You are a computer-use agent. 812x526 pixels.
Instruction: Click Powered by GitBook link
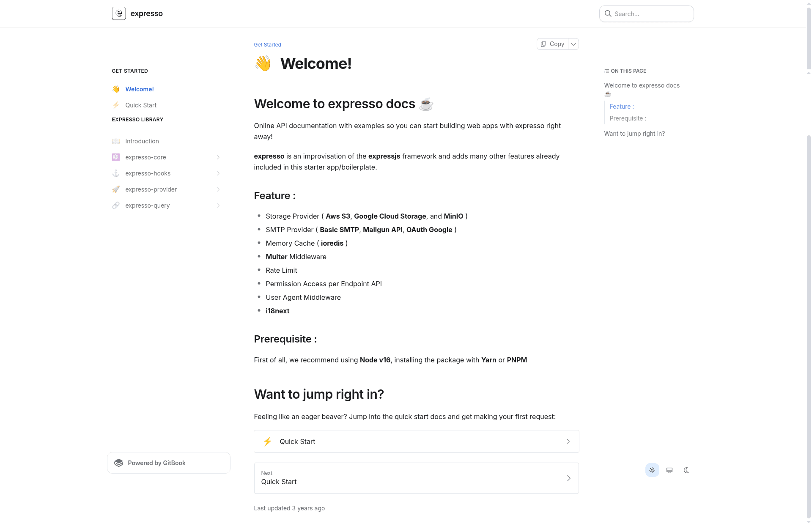pyautogui.click(x=169, y=463)
